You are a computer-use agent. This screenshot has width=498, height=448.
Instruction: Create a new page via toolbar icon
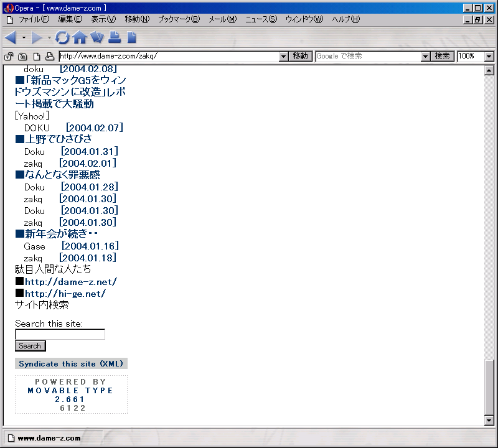coord(131,37)
